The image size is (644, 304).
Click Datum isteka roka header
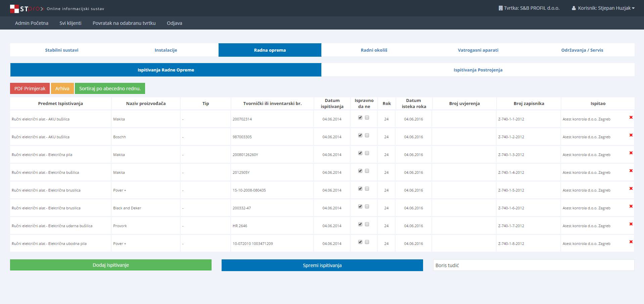(414, 103)
